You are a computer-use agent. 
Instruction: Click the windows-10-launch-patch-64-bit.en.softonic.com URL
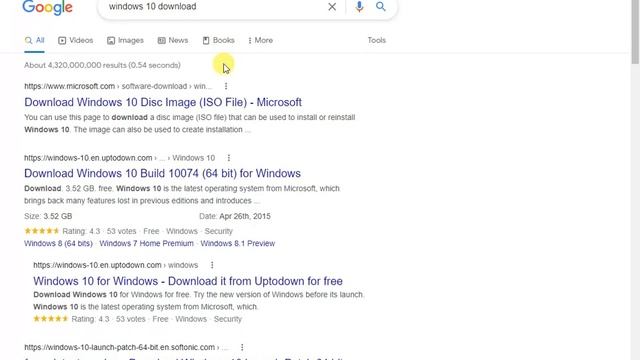[126, 347]
